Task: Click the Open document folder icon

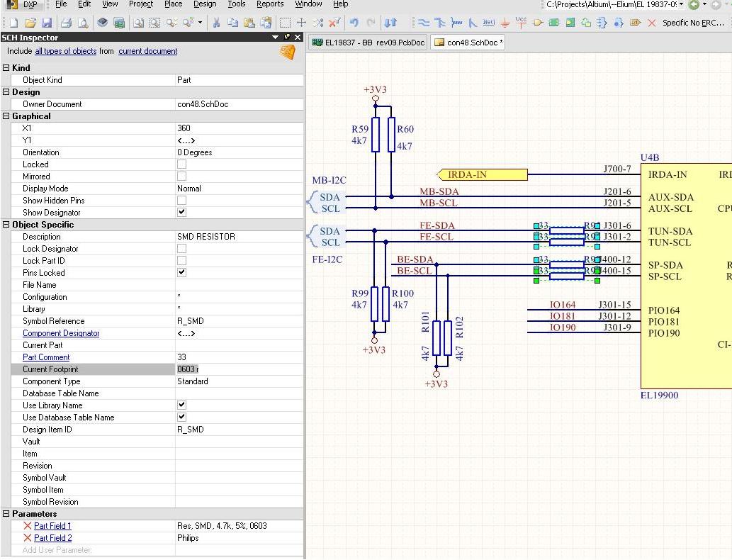Action: 29,23
